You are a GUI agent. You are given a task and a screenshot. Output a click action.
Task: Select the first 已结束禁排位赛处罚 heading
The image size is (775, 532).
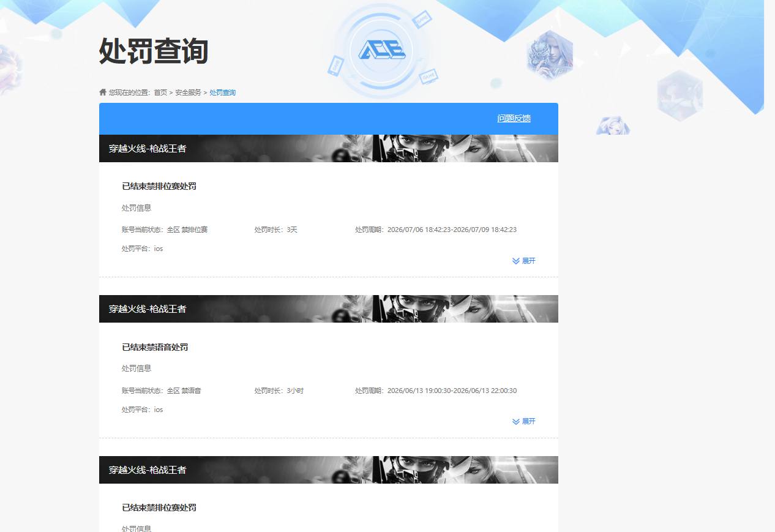pos(159,186)
